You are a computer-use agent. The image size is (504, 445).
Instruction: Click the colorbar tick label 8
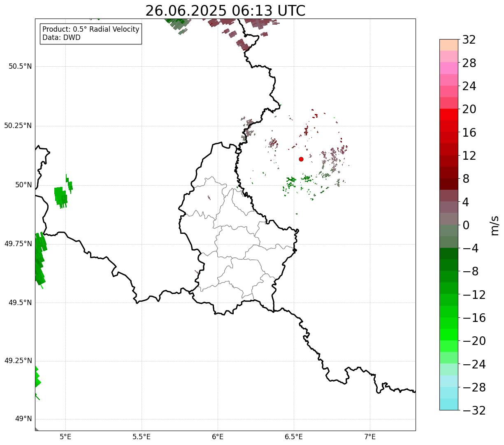(x=466, y=179)
